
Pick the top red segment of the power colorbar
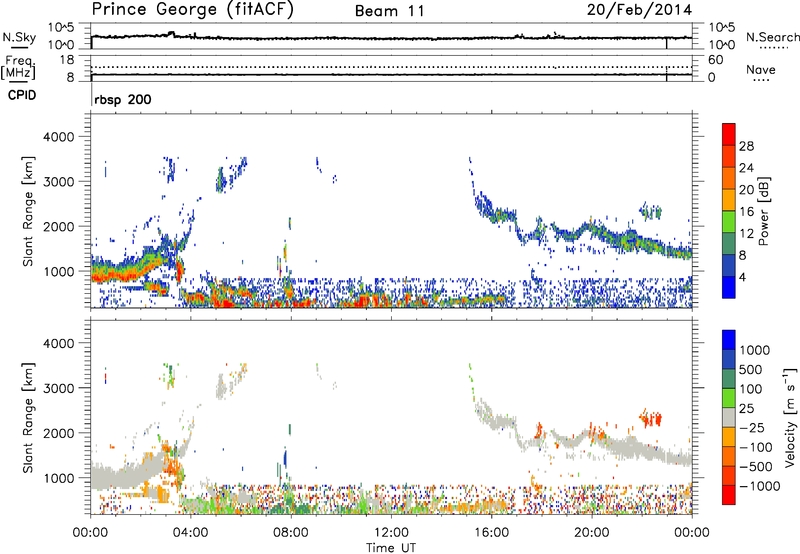729,134
